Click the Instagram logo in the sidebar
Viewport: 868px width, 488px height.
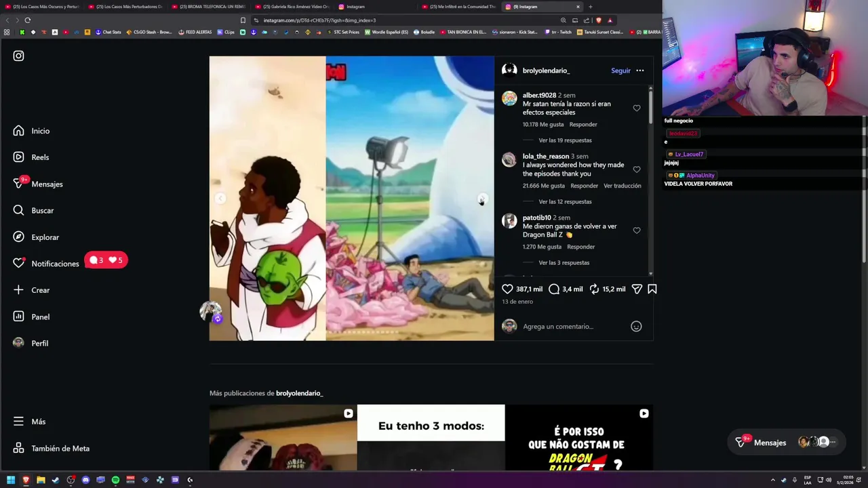click(x=18, y=56)
